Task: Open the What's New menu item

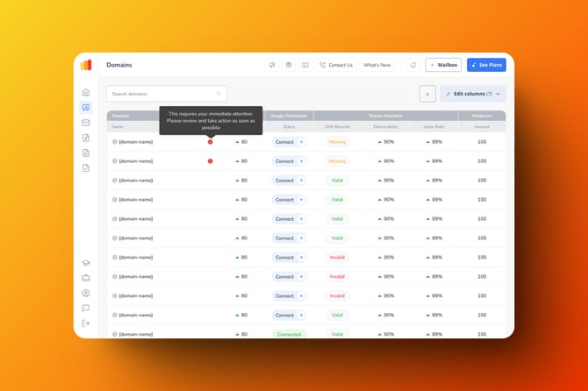Action: click(376, 65)
